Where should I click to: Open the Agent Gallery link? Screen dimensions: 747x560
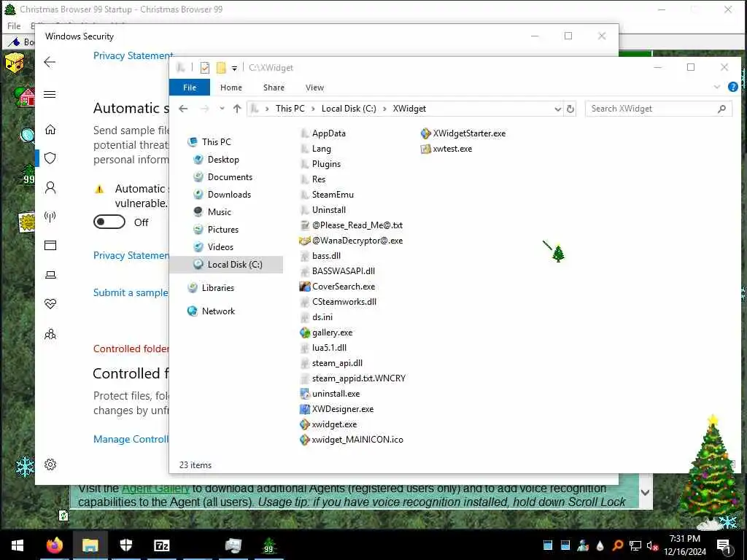[x=155, y=488]
